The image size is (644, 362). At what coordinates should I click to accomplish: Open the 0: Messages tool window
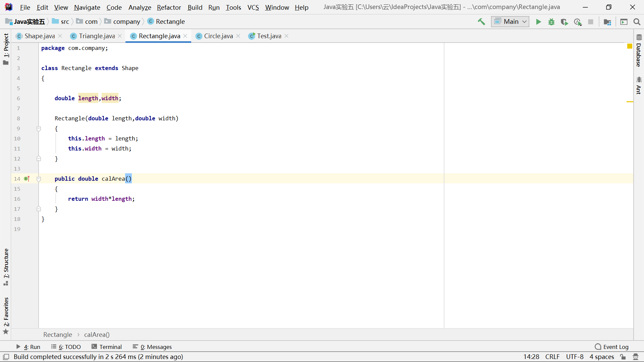(152, 347)
